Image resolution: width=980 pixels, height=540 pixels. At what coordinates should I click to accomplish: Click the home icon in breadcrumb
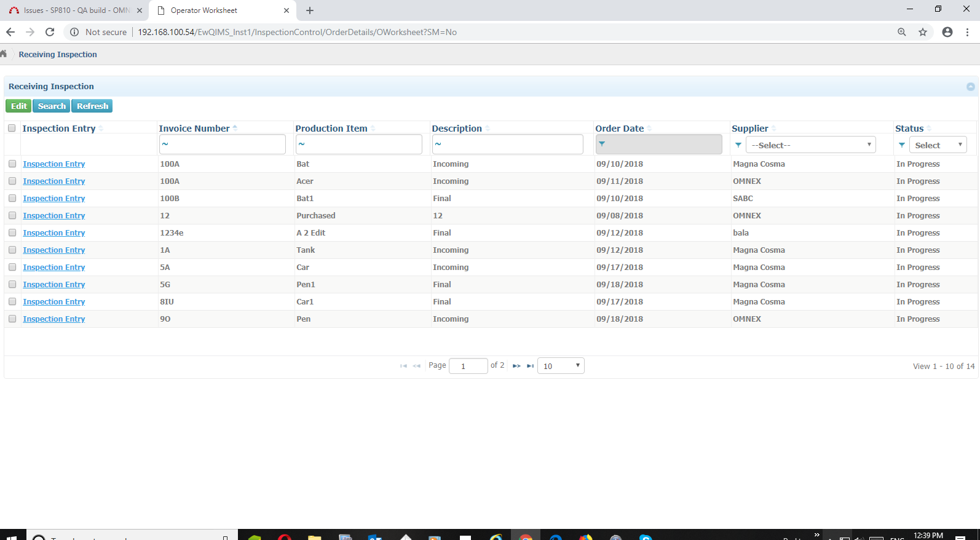3,54
